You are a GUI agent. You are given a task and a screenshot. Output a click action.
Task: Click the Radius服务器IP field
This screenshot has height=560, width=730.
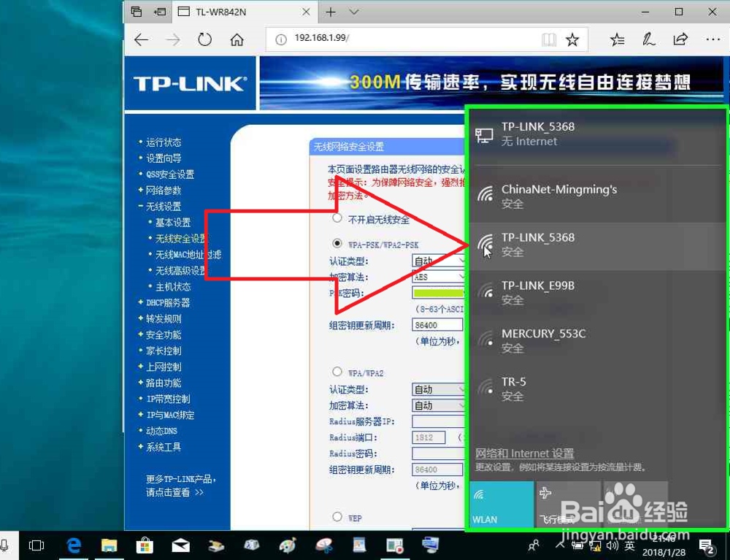click(x=439, y=421)
